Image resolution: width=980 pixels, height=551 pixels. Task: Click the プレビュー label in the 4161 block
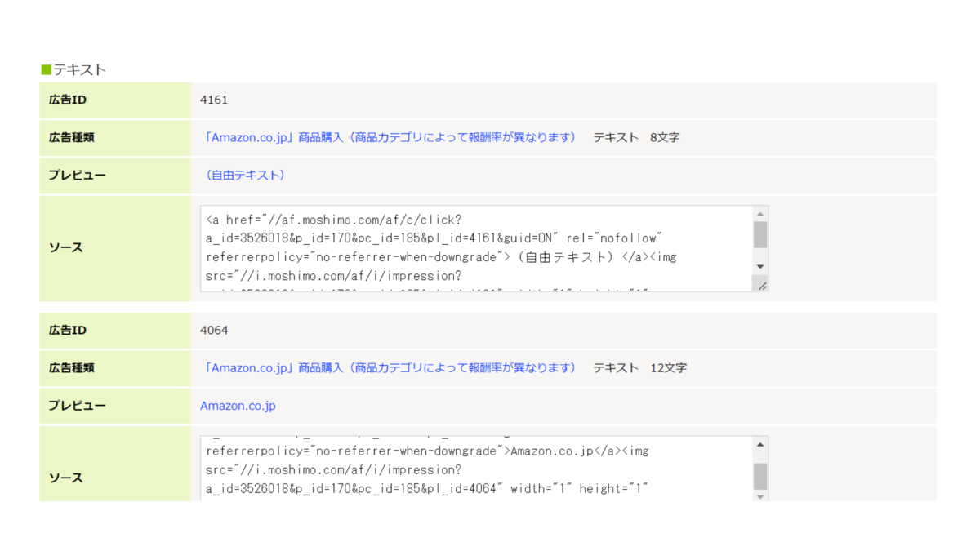(x=77, y=175)
